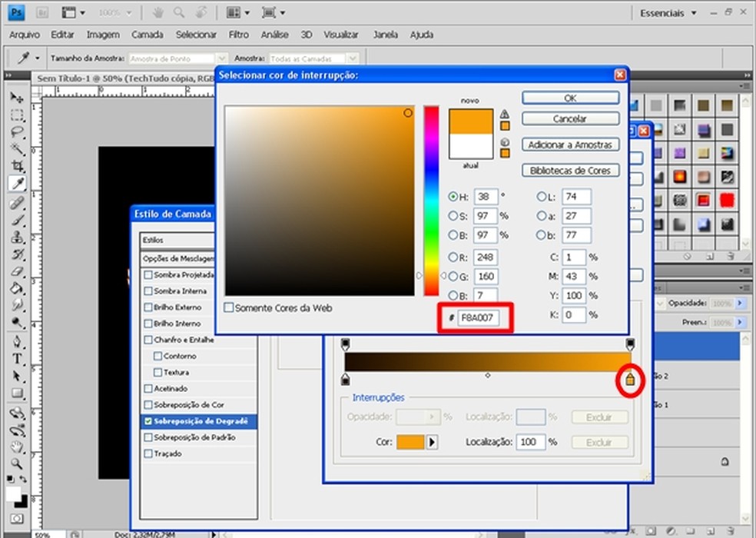Select the Zoom tool in toolbox
This screenshot has width=756, height=538.
[17, 463]
